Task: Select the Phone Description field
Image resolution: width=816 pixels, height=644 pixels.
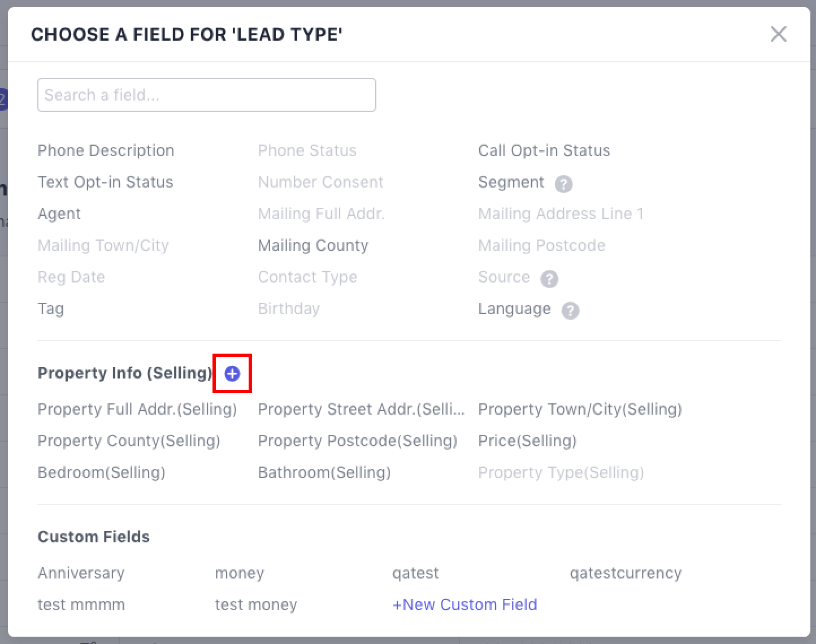Action: 106,150
